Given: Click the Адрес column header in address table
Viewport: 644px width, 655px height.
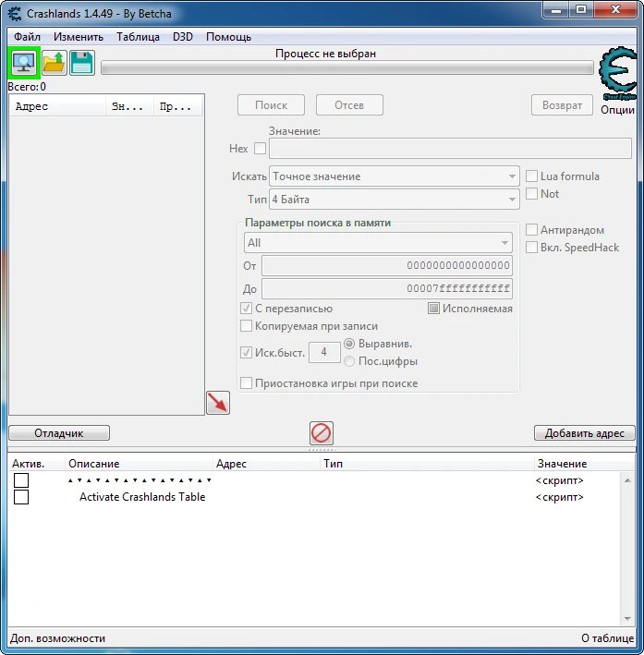Looking at the screenshot, I should point(266,463).
